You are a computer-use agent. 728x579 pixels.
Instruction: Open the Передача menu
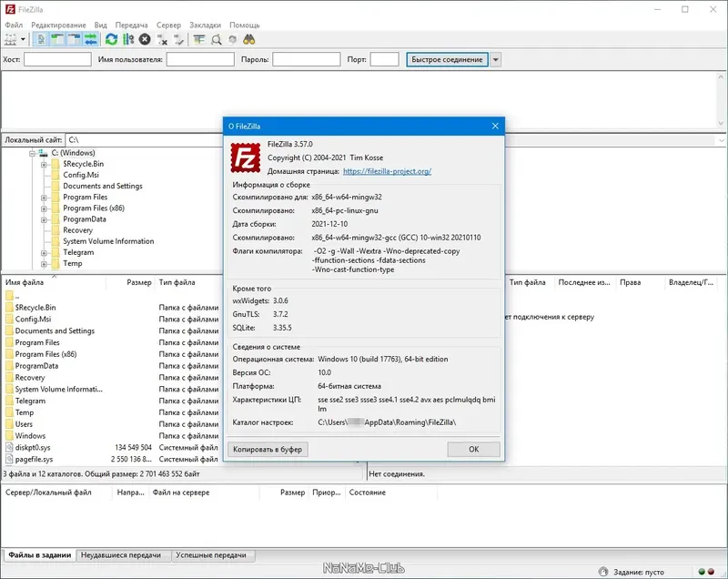131,25
